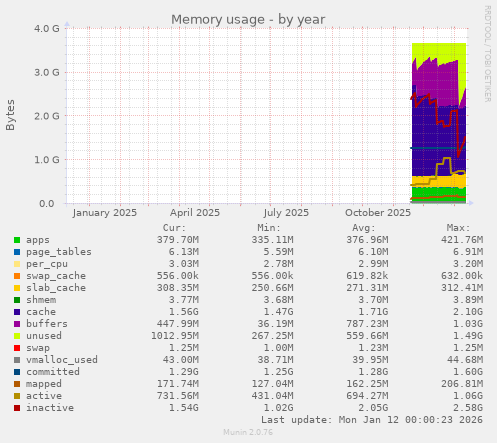Click the 'January 2025' axis label
497x443 pixels.
[104, 213]
